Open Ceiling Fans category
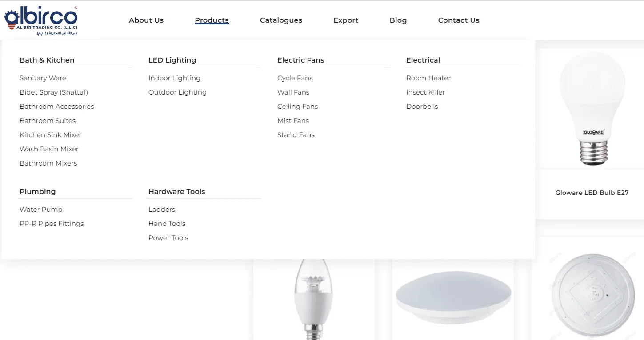The image size is (644, 340). (x=297, y=107)
